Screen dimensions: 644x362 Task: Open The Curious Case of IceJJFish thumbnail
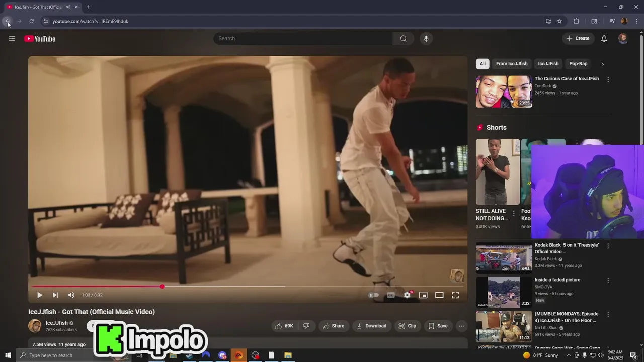tap(504, 92)
